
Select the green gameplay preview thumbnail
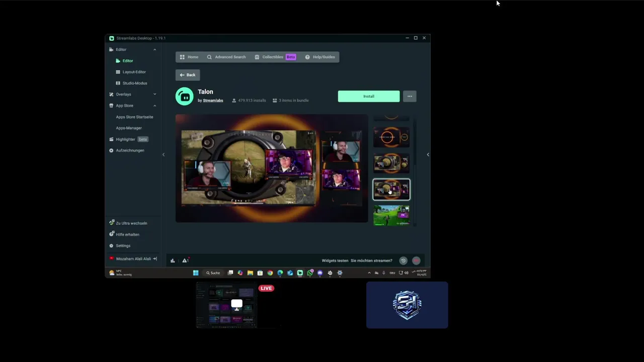[391, 216]
